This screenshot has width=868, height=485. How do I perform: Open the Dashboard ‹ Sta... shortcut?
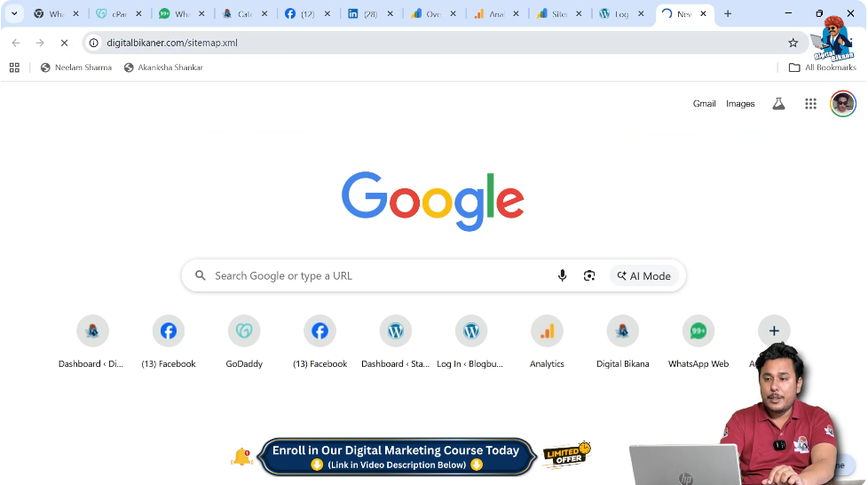395,341
